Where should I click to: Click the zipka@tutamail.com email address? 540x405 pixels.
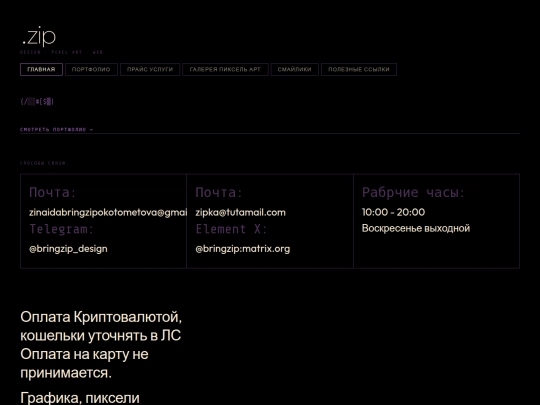click(x=240, y=212)
